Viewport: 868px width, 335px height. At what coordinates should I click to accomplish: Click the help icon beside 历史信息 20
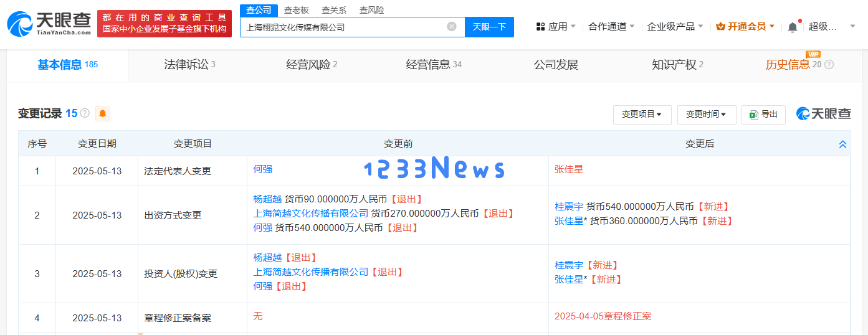point(829,65)
